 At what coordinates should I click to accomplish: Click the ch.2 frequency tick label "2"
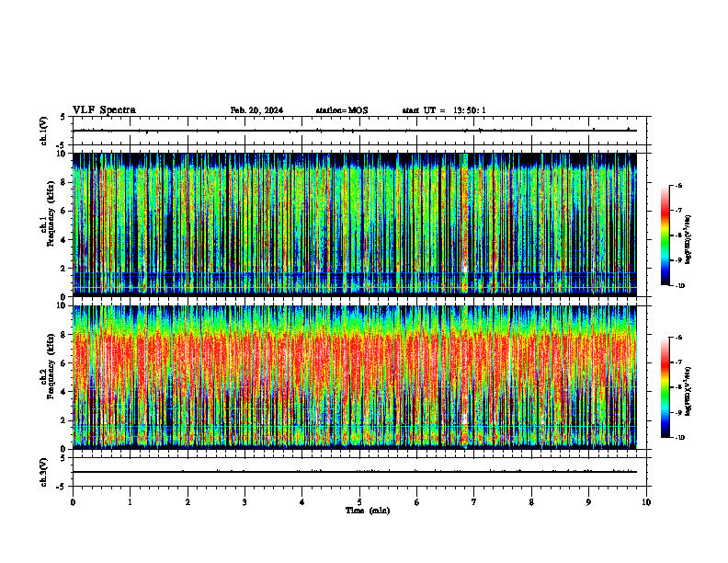[x=65, y=420]
